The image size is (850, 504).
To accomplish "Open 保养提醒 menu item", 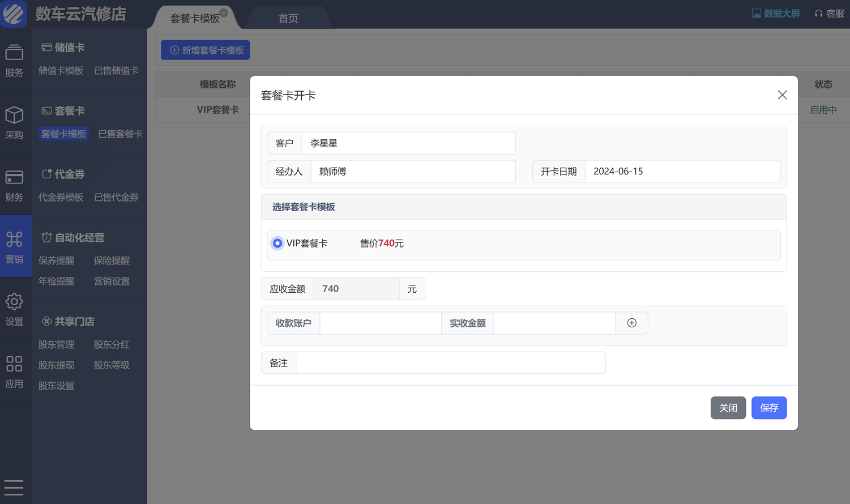I will (x=56, y=261).
